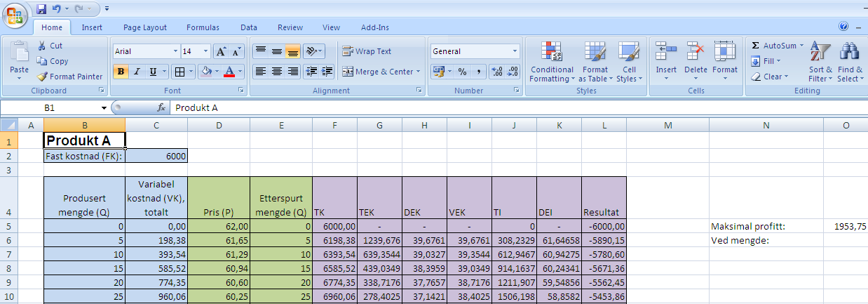Redo the last undone action
The width and height of the screenshot is (868, 304).
point(79,9)
